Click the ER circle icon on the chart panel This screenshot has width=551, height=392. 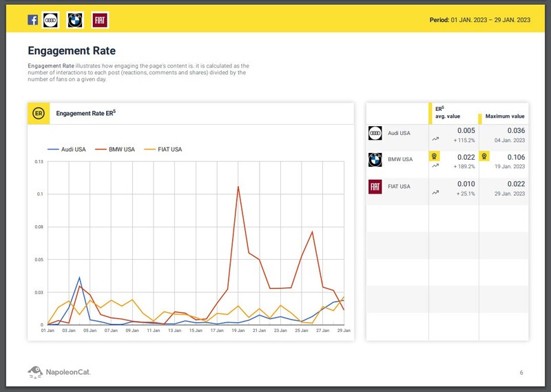tap(39, 114)
